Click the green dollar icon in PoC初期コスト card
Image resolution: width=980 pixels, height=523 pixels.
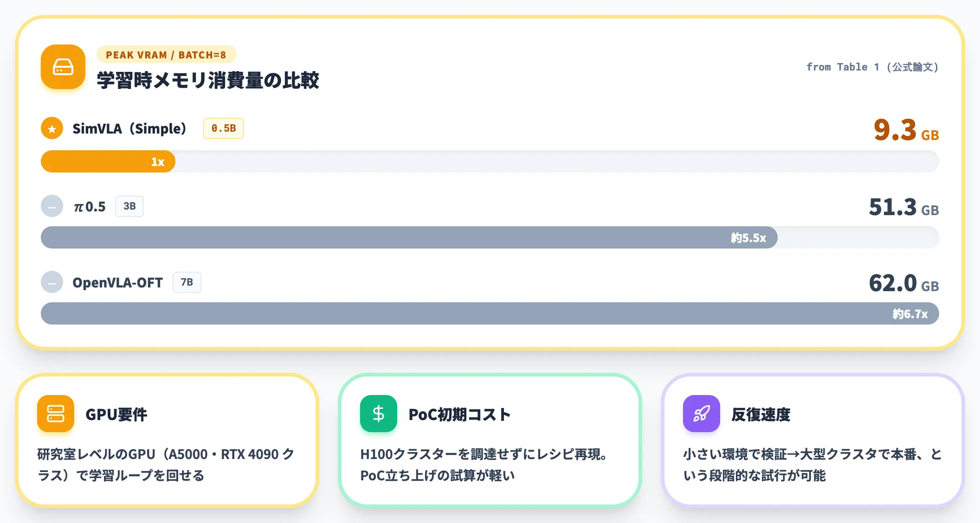(x=379, y=414)
